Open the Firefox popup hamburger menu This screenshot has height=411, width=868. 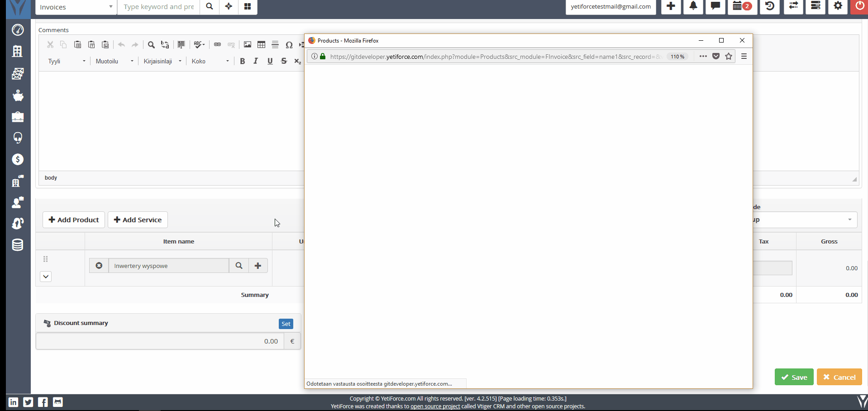[744, 56]
